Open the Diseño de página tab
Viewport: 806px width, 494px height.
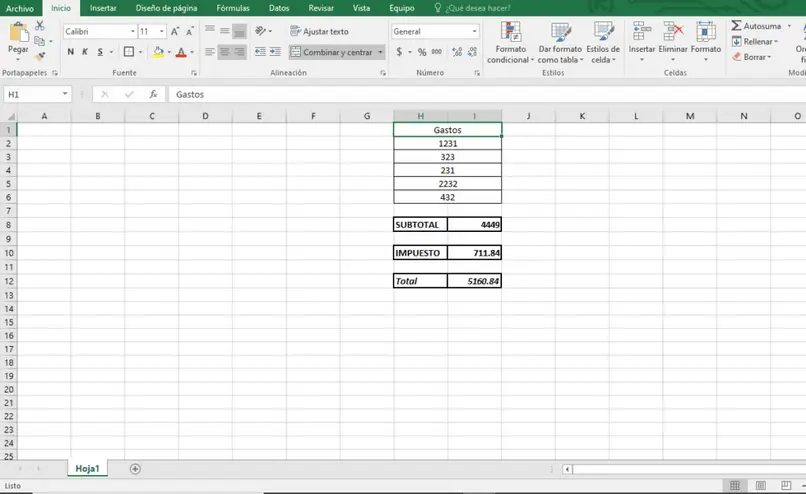click(x=166, y=8)
